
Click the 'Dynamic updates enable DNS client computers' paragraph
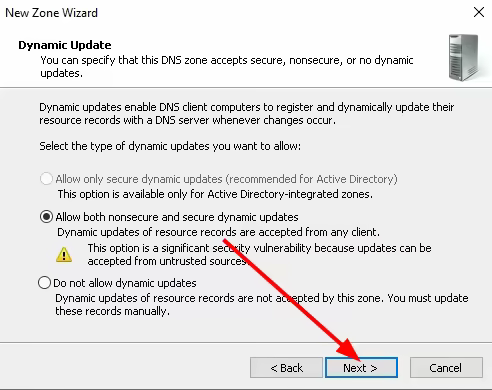(247, 113)
